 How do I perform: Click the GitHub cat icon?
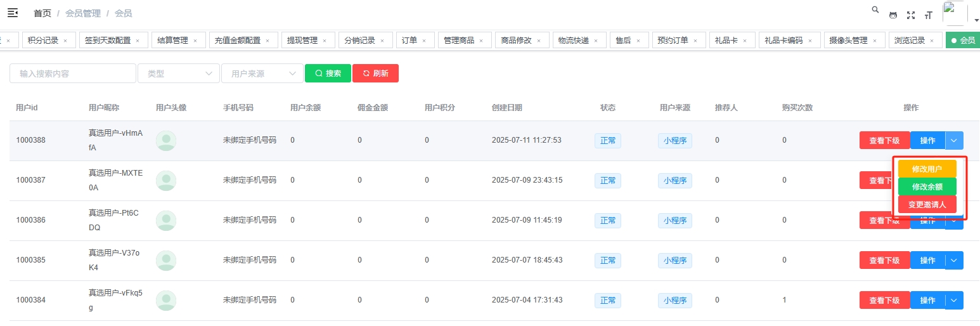tap(893, 15)
